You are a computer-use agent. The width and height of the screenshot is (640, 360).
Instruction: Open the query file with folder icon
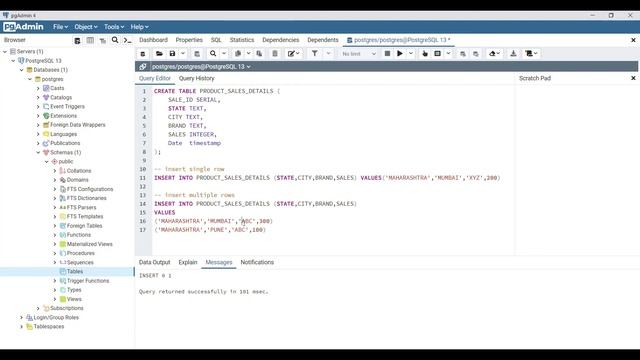tap(159, 53)
